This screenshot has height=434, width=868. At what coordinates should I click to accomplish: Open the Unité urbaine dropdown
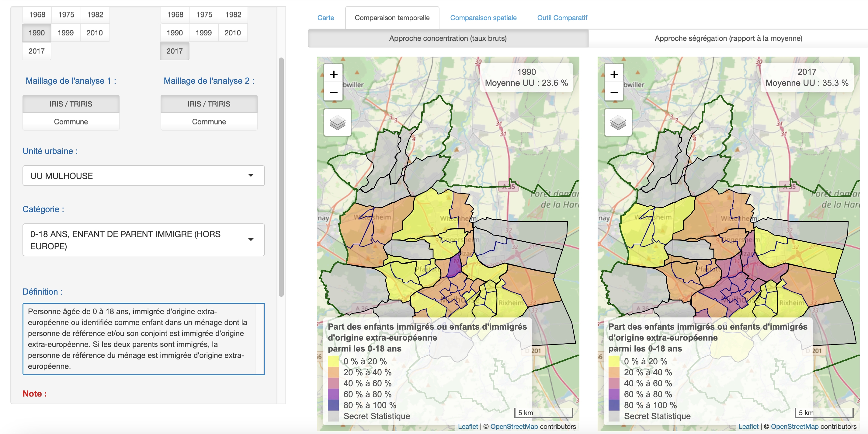[144, 175]
